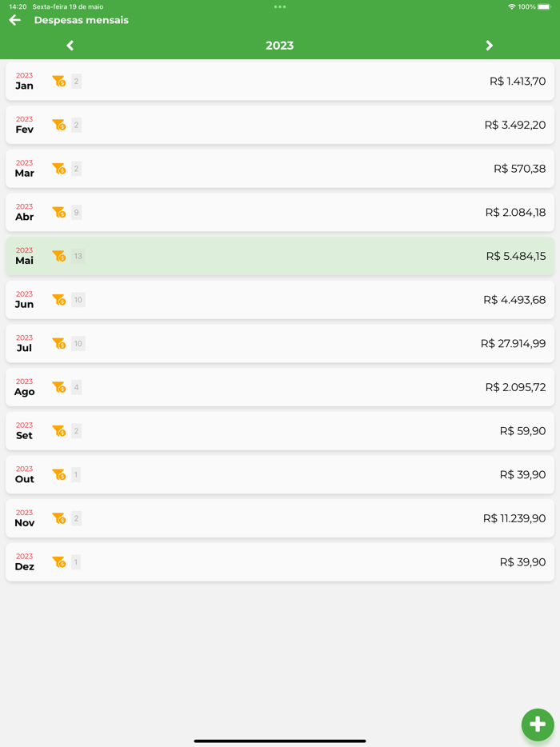560x747 pixels.
Task: Navigate to previous year with left chevron
Action: 70,46
